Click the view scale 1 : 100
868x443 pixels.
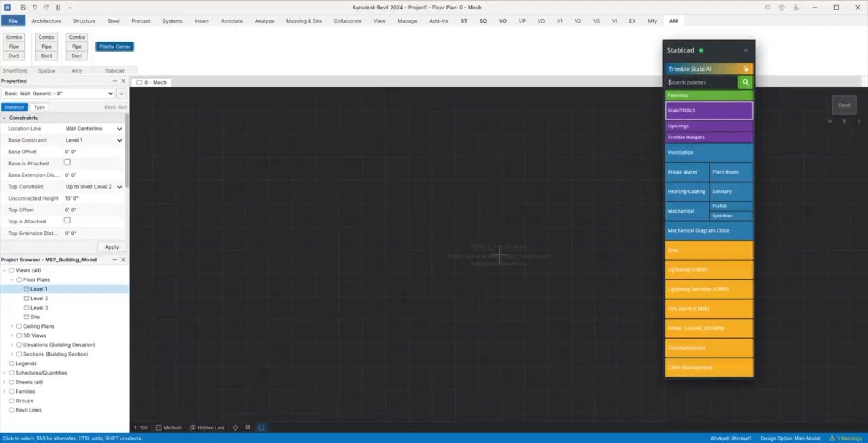pyautogui.click(x=141, y=428)
